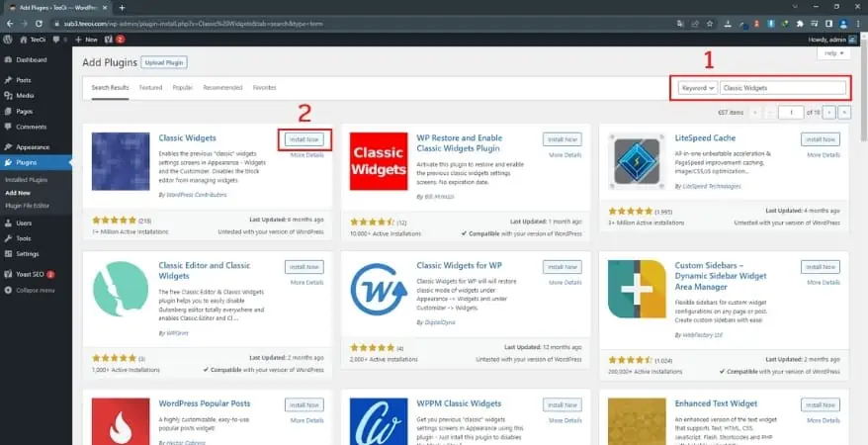
Task: Open the Chrome three-dot menu
Action: click(857, 24)
